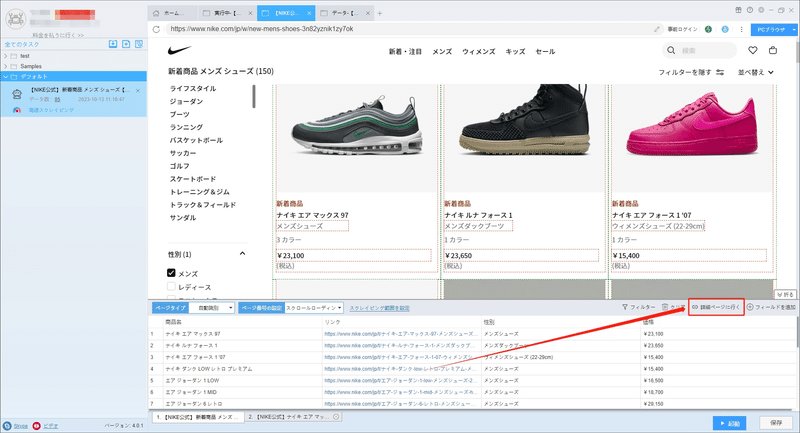800x433 pixels.
Task: Click the Nike search field
Action: pyautogui.click(x=699, y=50)
